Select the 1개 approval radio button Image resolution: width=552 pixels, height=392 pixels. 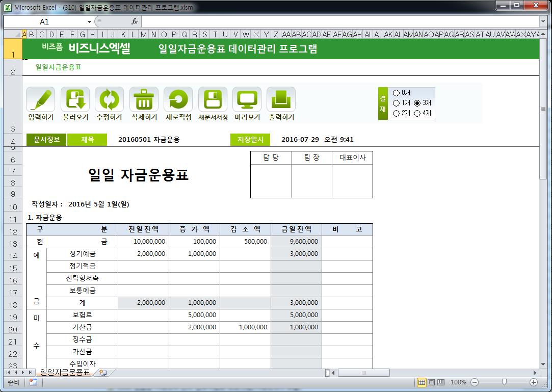pyautogui.click(x=397, y=103)
